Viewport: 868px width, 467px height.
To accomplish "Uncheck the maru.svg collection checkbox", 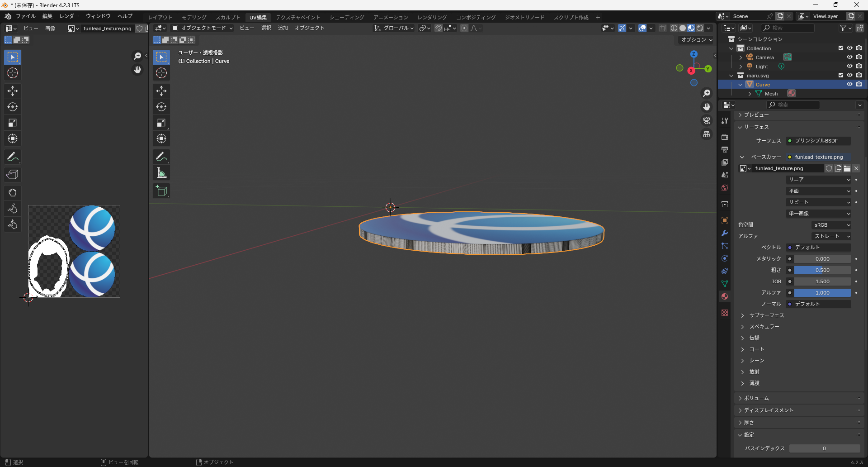I will 840,75.
